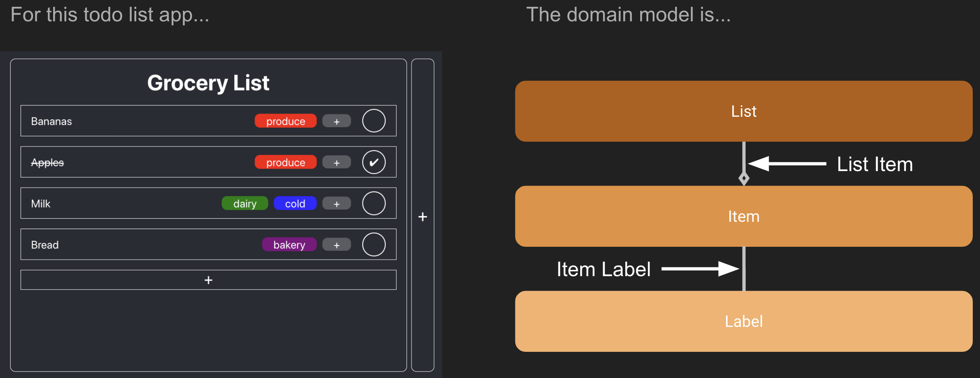Mark Bread as completed

click(374, 244)
